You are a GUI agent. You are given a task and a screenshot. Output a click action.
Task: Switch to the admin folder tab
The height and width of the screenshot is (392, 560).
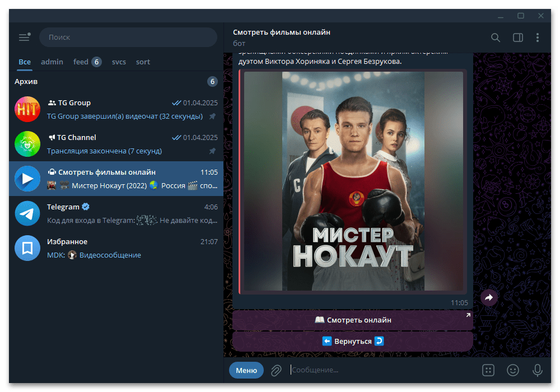[52, 62]
